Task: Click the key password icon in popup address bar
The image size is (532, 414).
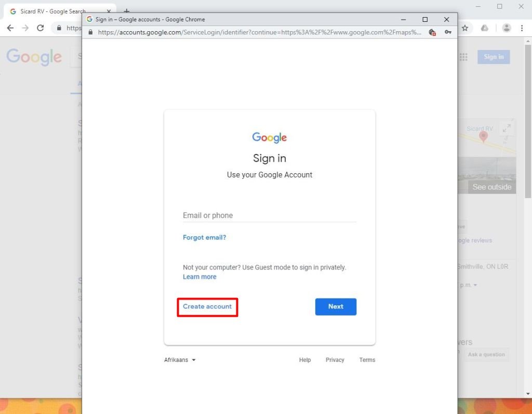Action: coord(448,32)
